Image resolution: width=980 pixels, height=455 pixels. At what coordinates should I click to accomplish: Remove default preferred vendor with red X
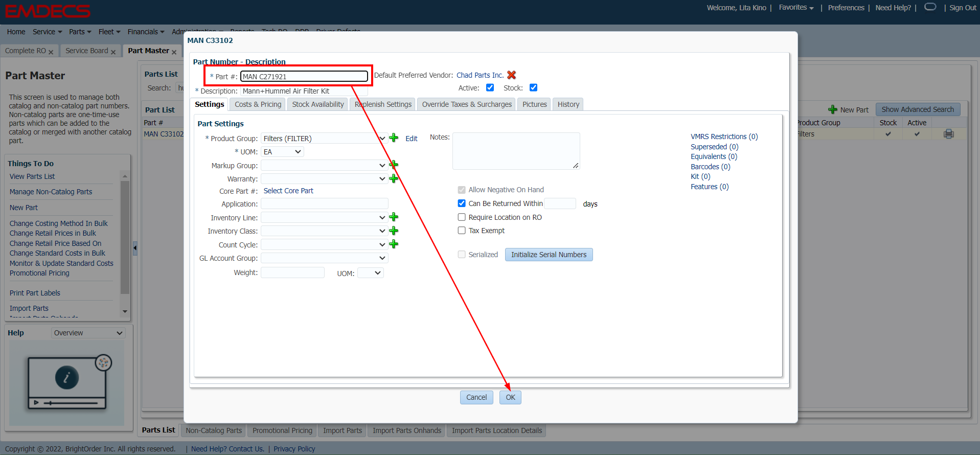click(x=511, y=75)
